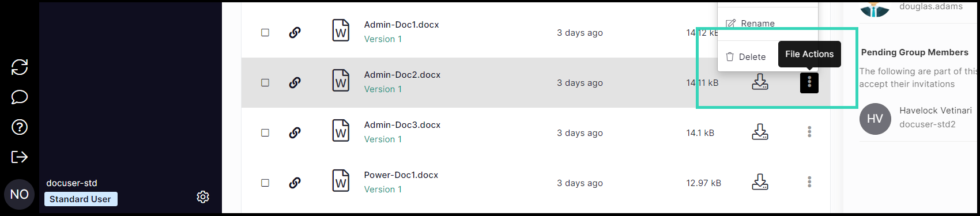Click the sync refresh icon in sidebar
The width and height of the screenshot is (980, 216).
coord(20,67)
